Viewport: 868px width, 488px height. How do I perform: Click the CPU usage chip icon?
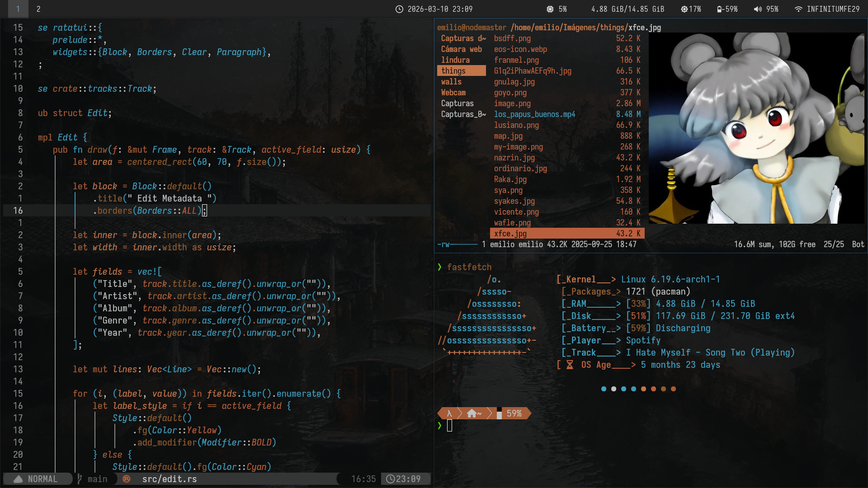550,9
